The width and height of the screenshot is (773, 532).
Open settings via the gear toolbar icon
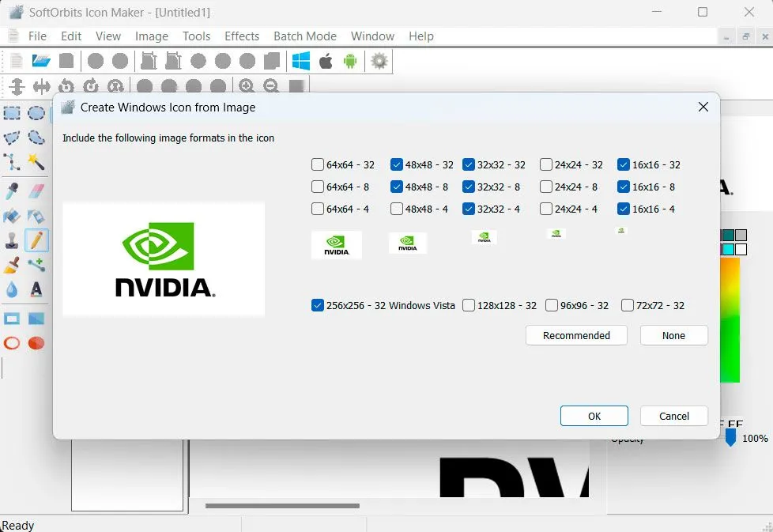coord(379,61)
